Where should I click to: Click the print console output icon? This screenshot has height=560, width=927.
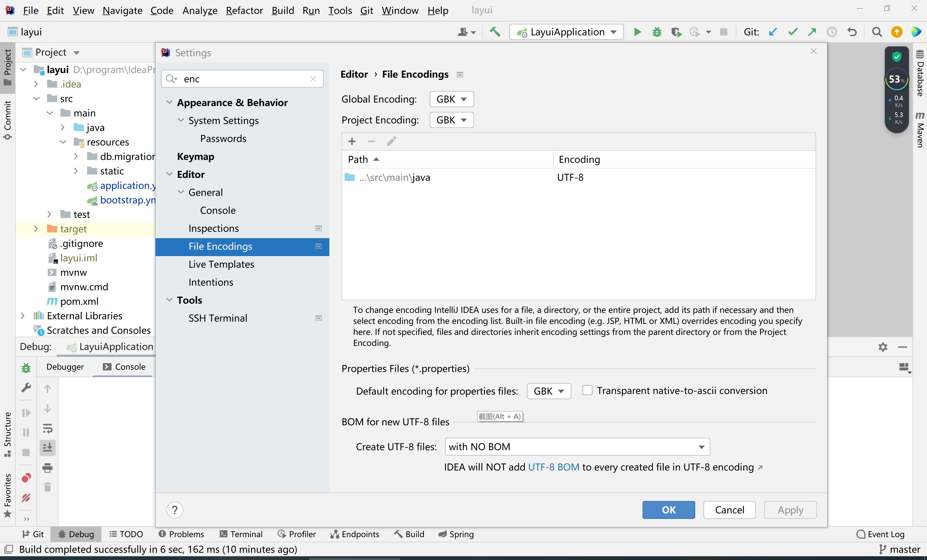click(48, 468)
